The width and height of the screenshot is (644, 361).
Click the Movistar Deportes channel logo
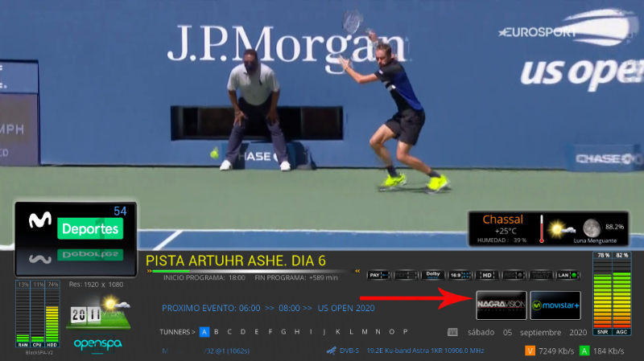point(76,239)
